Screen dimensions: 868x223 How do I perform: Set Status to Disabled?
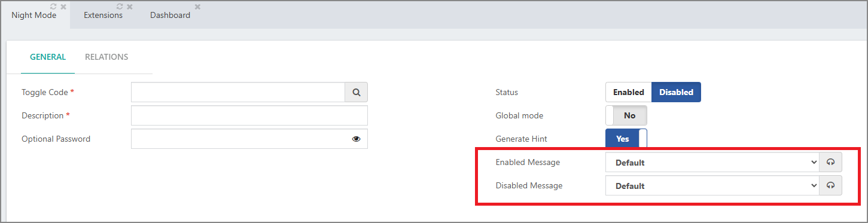point(676,92)
